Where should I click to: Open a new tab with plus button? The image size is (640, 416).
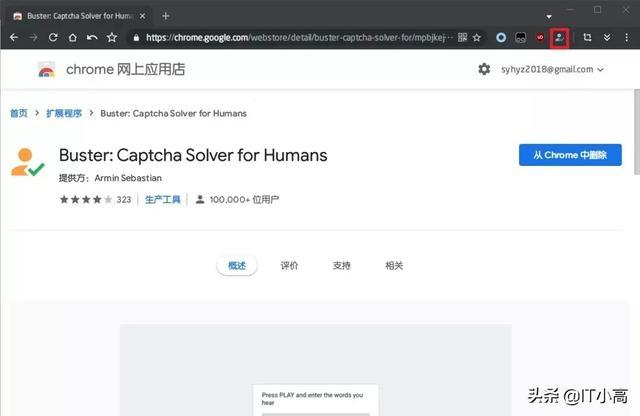(x=165, y=16)
